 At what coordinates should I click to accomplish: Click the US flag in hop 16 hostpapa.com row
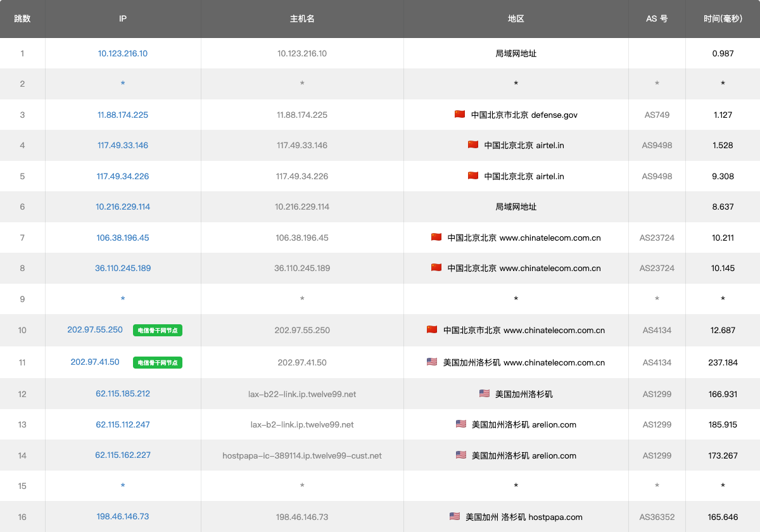(x=454, y=517)
